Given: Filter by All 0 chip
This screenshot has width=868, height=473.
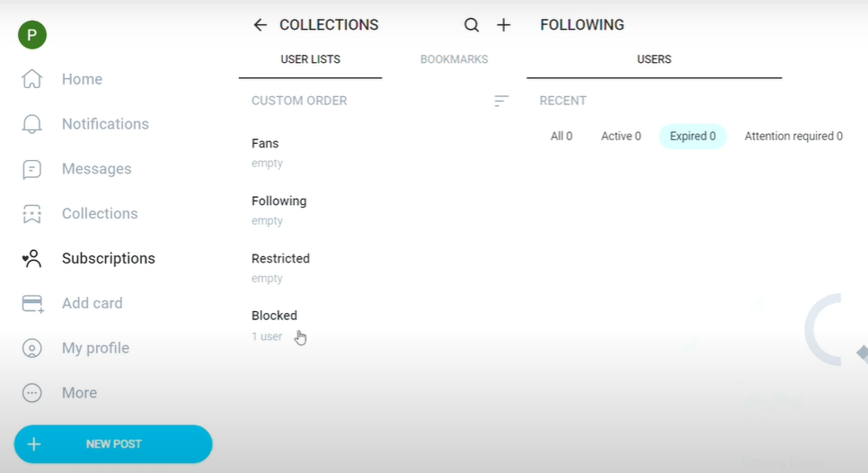Looking at the screenshot, I should 562,137.
